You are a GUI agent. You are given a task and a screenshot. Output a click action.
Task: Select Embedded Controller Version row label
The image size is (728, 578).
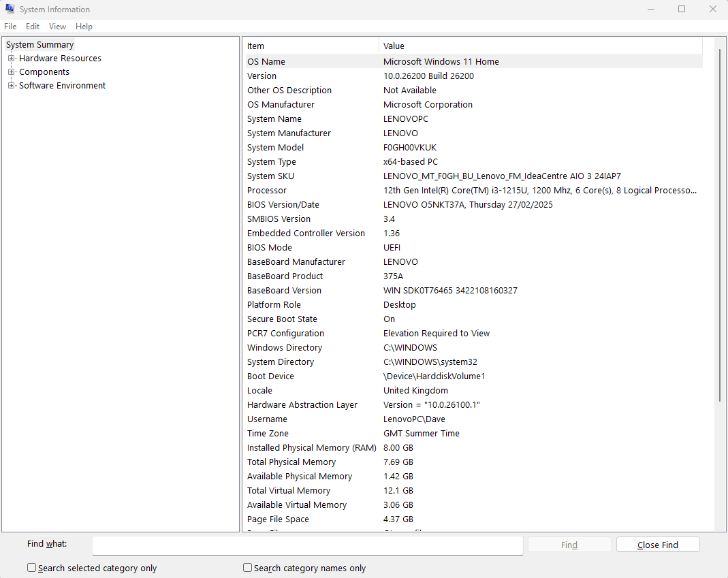point(306,234)
